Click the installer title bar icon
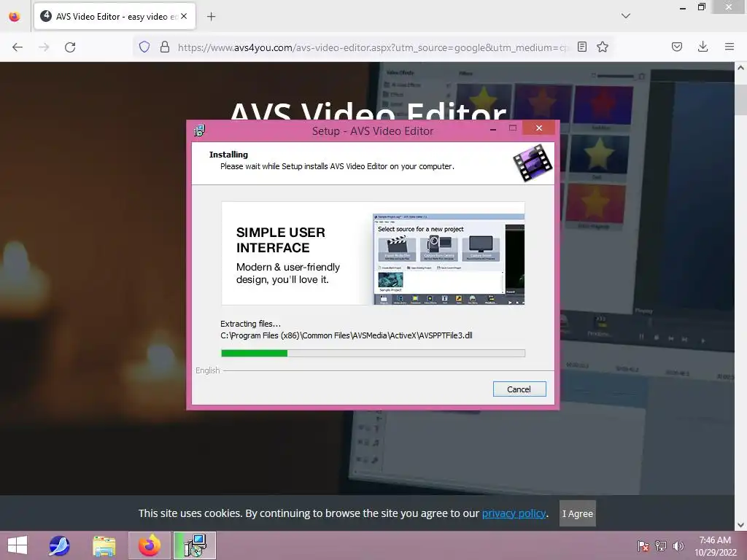Screen dimensions: 747x560 click(200, 131)
